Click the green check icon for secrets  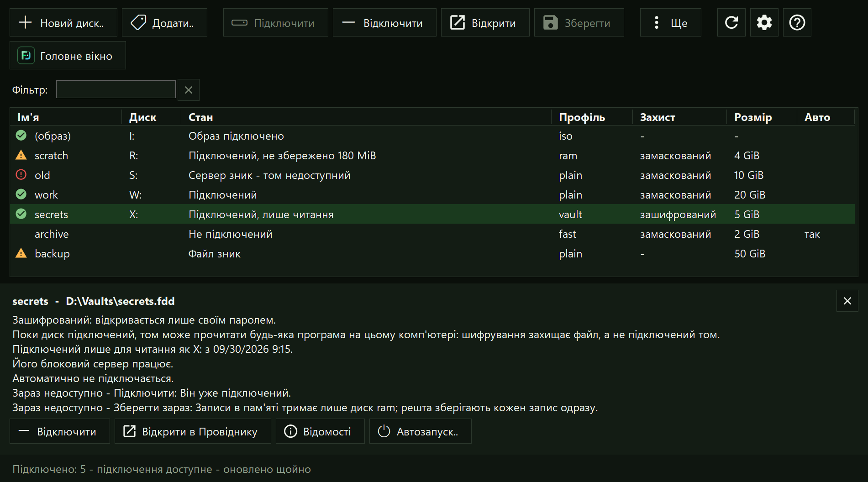(x=21, y=214)
